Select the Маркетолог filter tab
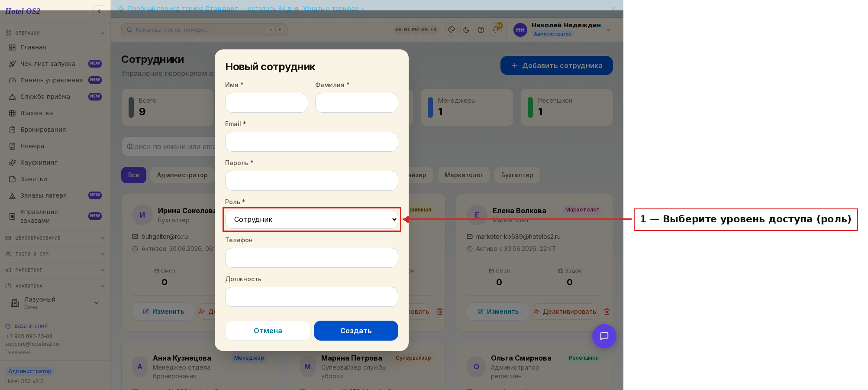This screenshot has width=868, height=390. click(464, 175)
